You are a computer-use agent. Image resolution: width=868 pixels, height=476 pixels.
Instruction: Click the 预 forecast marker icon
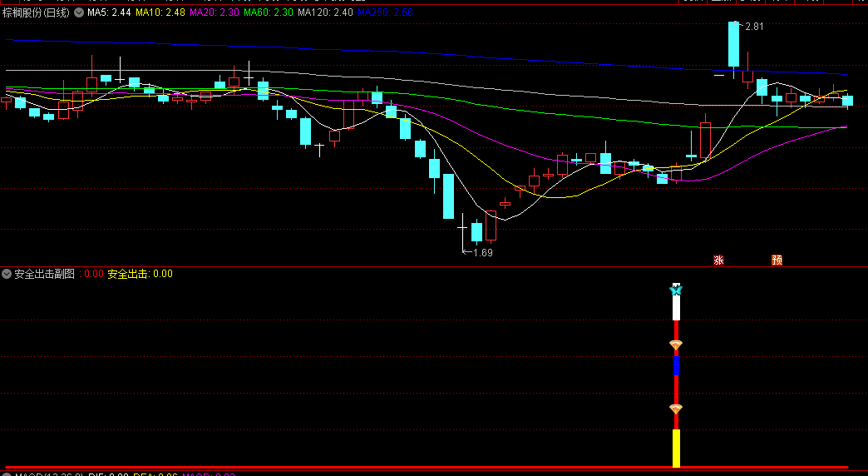[777, 260]
